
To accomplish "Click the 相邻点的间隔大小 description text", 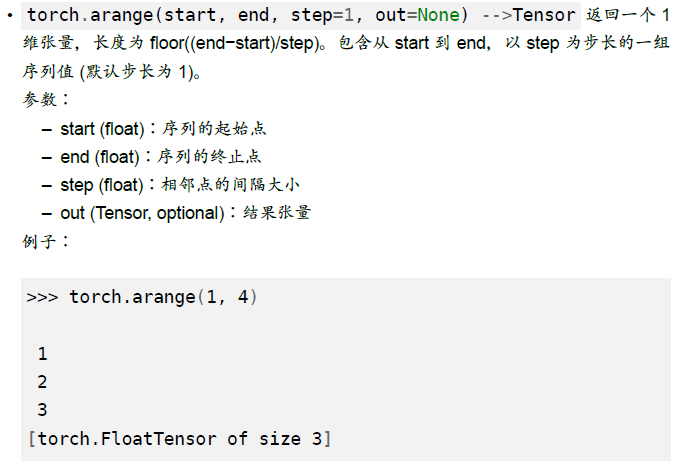I will point(231,185).
